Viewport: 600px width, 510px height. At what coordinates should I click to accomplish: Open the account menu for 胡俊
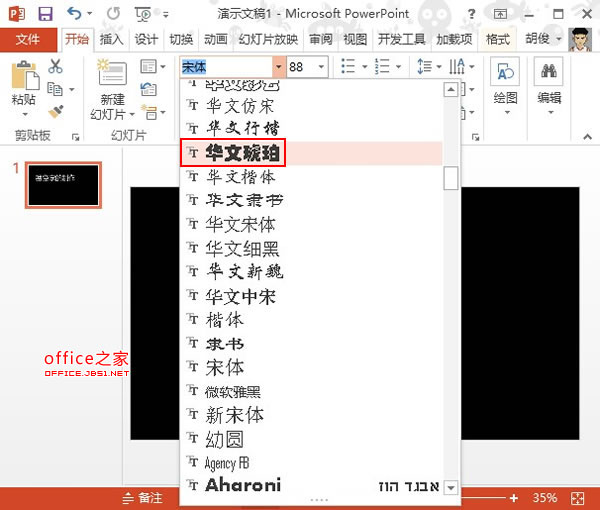(543, 39)
